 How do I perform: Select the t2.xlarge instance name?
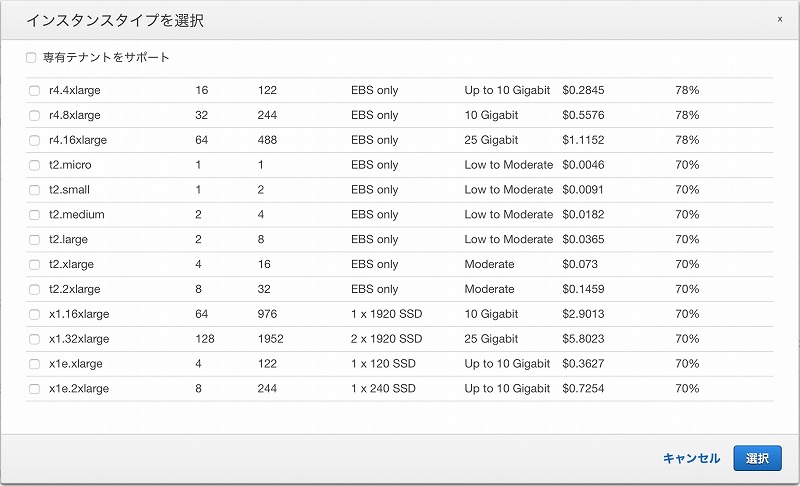tap(71, 265)
